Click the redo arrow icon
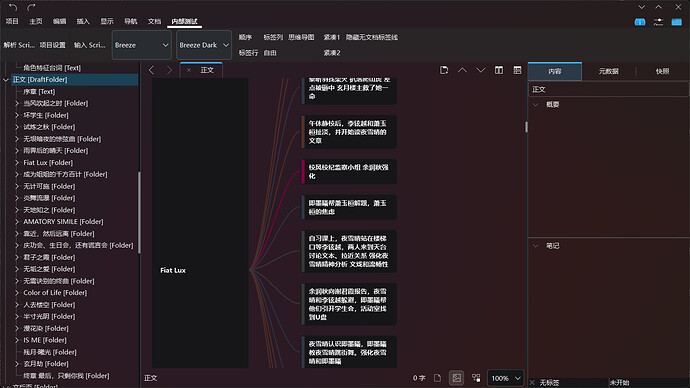The image size is (690, 388). coord(31,7)
